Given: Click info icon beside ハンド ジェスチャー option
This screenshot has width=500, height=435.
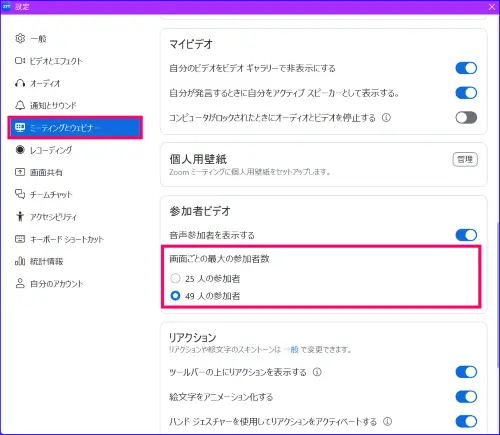Looking at the screenshot, I should pyautogui.click(x=387, y=422).
